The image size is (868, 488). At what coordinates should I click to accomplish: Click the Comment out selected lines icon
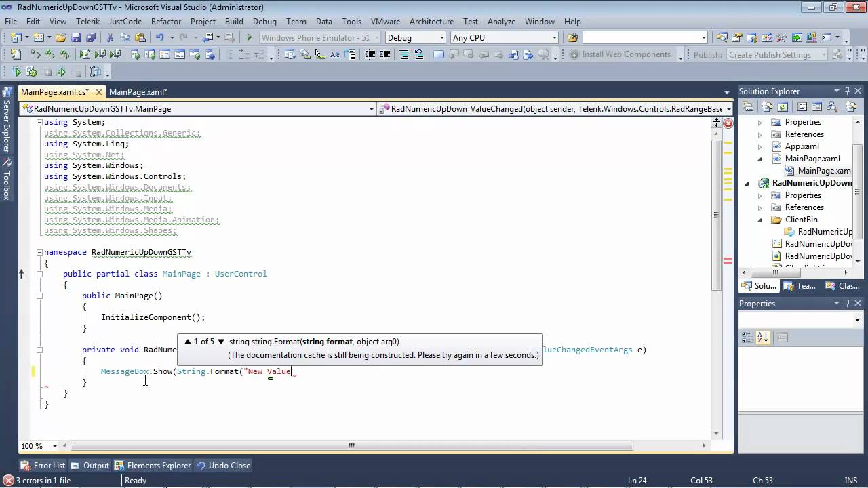[403, 54]
